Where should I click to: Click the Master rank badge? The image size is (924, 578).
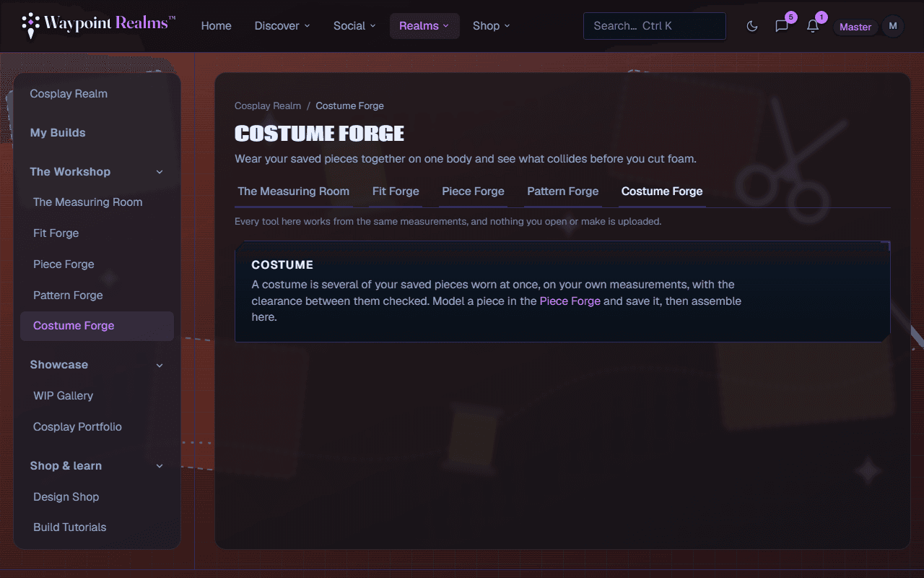tap(855, 27)
